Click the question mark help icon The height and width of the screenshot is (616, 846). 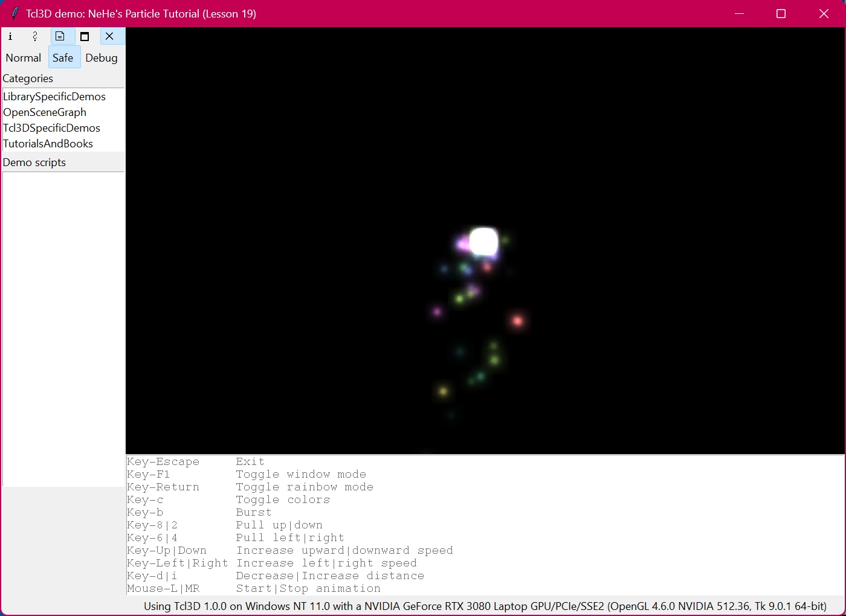[x=35, y=36]
